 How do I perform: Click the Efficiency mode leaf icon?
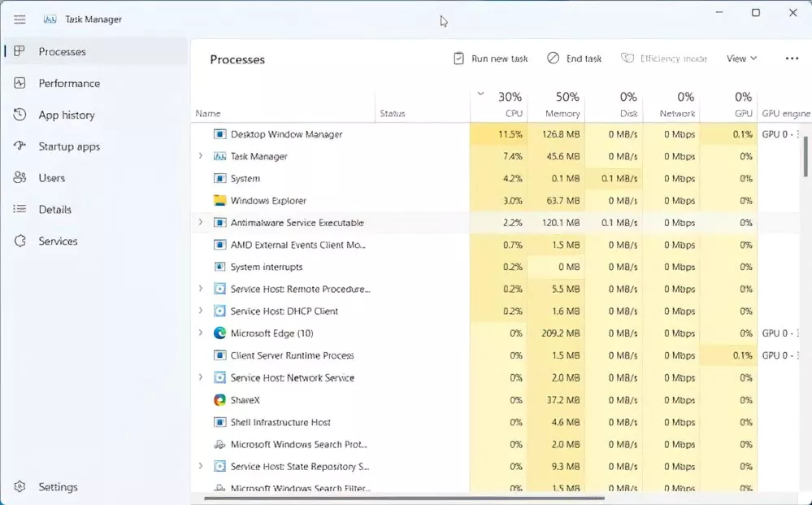627,58
